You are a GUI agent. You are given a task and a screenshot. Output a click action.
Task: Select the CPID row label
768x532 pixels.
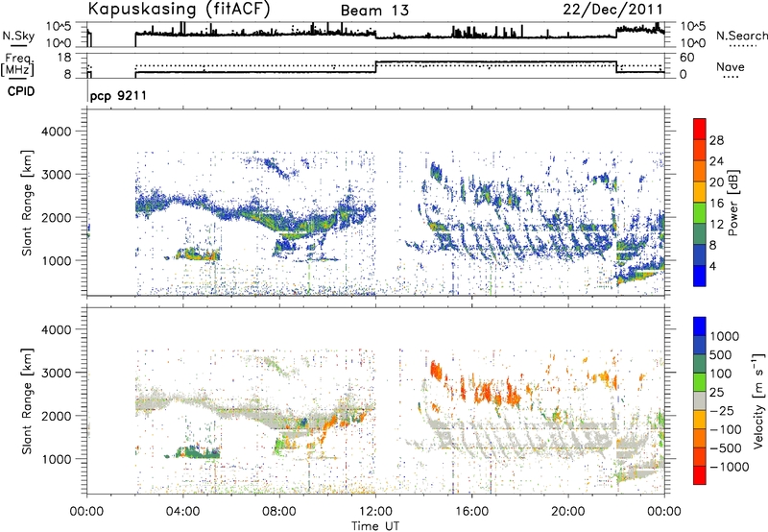coord(21,91)
